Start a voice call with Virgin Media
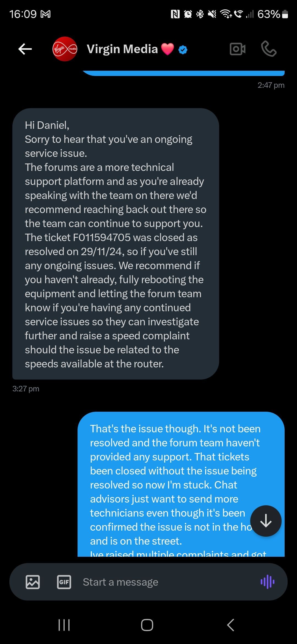Viewport: 297px width, 644px height. click(269, 49)
